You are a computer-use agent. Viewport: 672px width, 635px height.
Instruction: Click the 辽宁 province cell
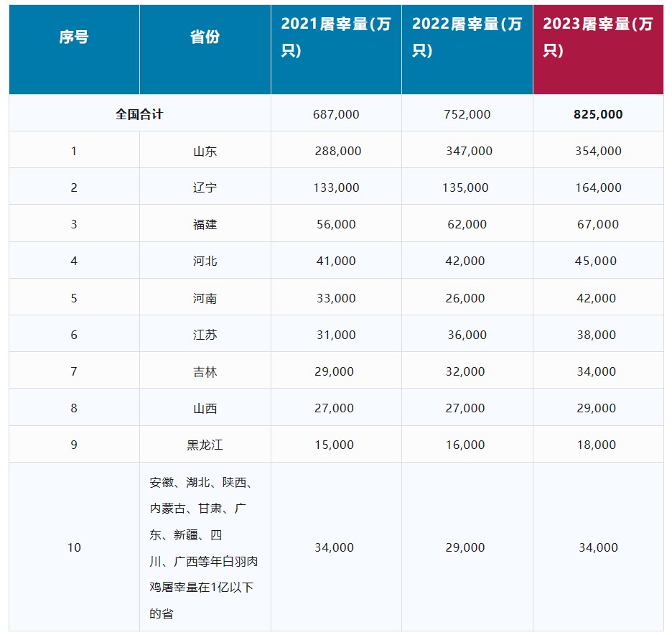[x=205, y=187]
